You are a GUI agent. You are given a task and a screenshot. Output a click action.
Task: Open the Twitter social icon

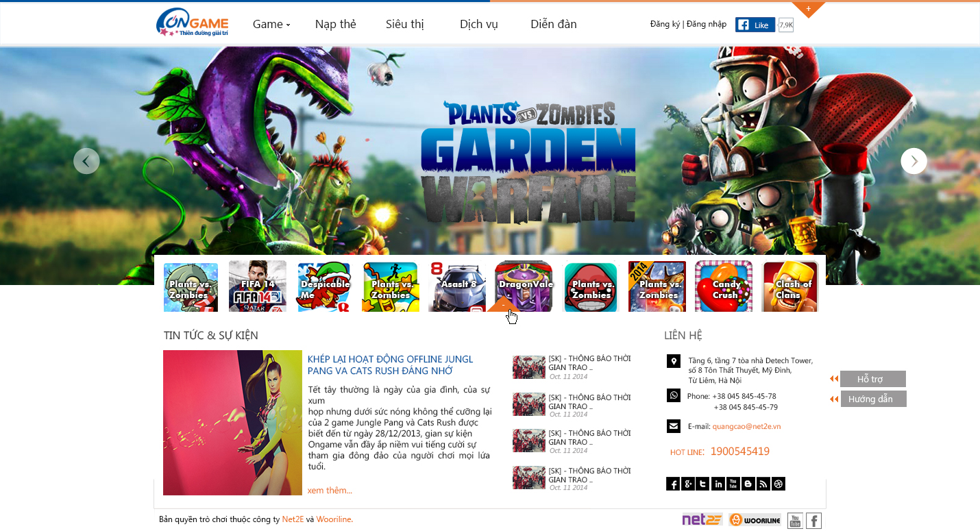[702, 484]
